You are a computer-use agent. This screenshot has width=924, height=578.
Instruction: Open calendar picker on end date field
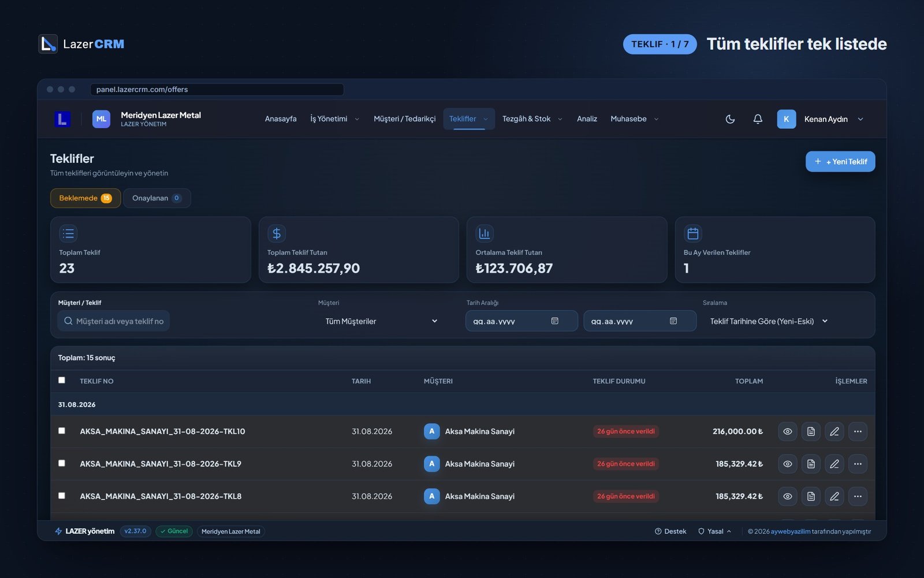coord(673,321)
